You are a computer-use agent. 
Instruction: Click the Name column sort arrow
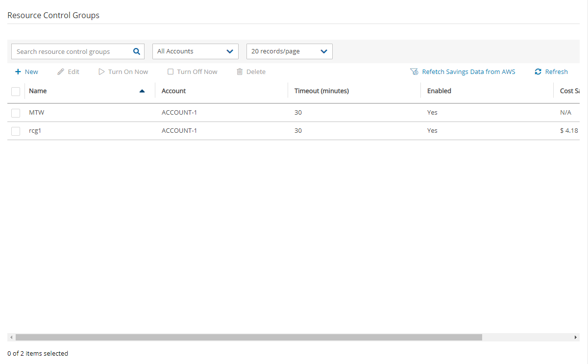pyautogui.click(x=142, y=91)
